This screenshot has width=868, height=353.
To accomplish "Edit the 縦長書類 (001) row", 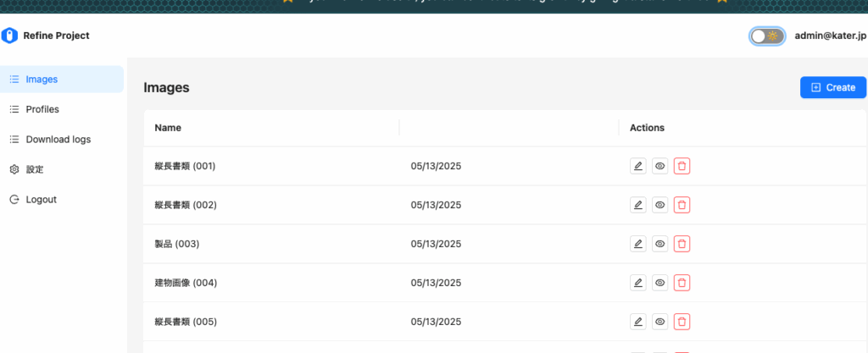I will (x=637, y=166).
